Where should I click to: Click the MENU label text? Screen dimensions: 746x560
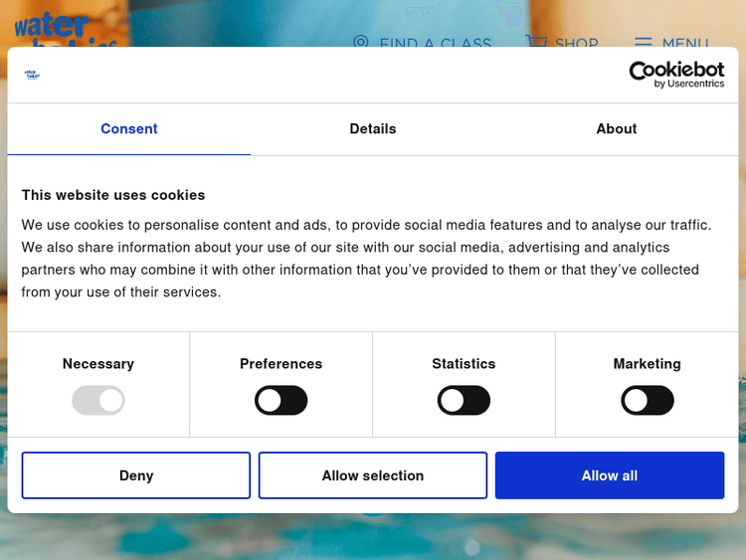click(x=685, y=44)
